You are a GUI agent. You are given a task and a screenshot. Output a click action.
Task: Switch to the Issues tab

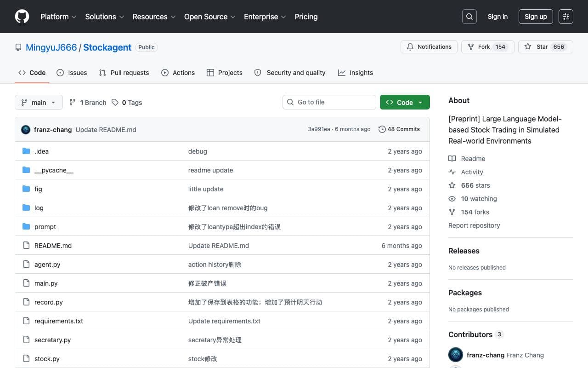[x=72, y=73]
